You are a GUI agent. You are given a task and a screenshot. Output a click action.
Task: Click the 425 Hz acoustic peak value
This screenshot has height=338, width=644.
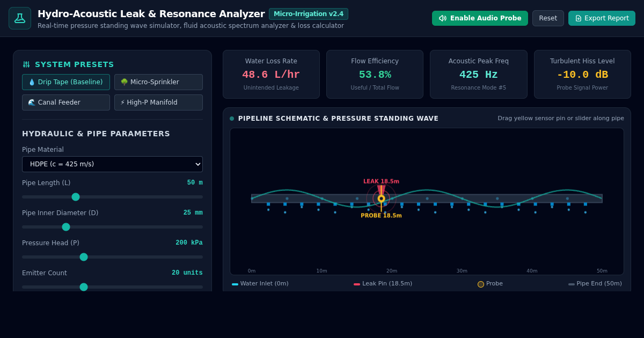click(x=479, y=75)
